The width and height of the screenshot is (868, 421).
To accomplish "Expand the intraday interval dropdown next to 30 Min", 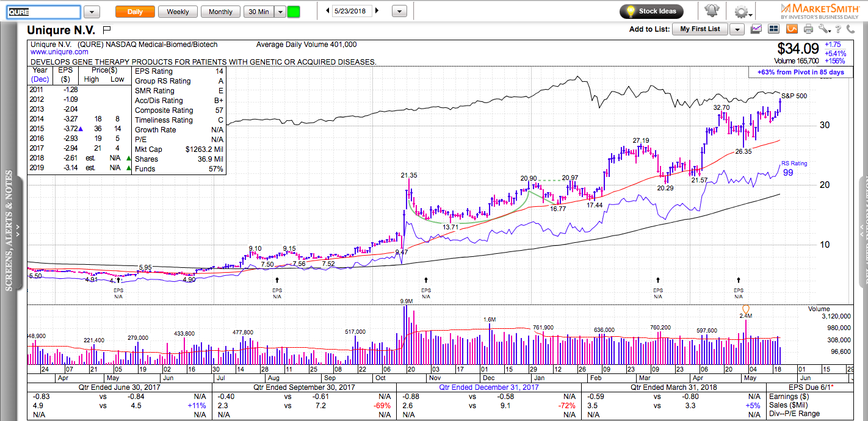I will [x=280, y=12].
